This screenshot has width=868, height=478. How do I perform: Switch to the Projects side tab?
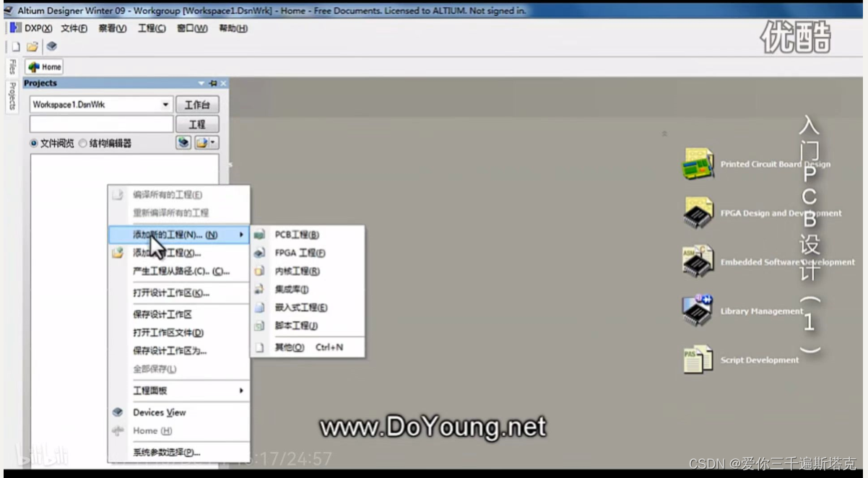point(12,95)
